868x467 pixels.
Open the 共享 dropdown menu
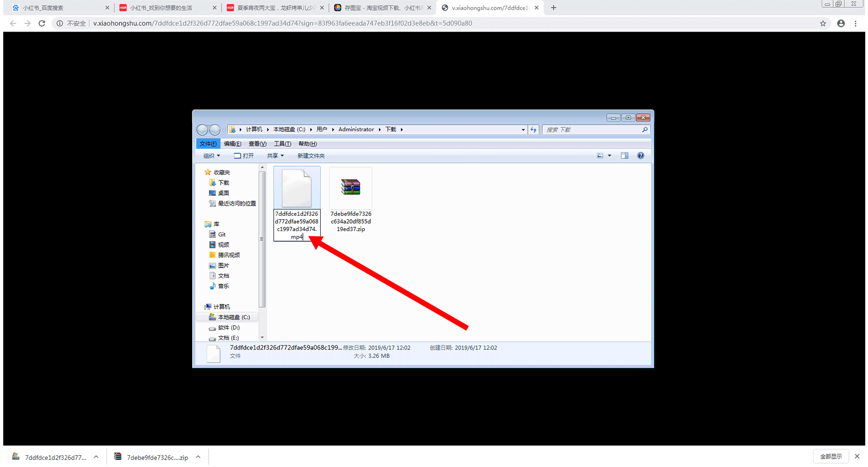pos(275,156)
